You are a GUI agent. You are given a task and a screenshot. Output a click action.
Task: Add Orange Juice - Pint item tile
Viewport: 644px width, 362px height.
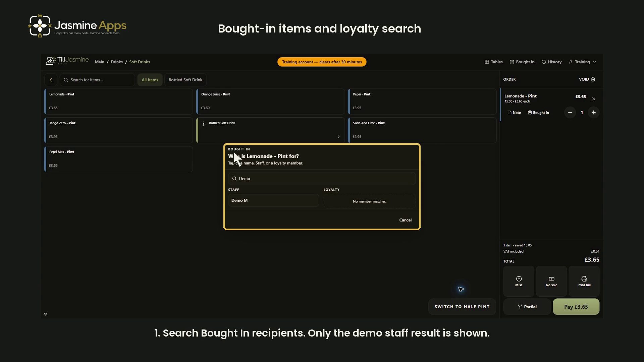[x=270, y=102]
